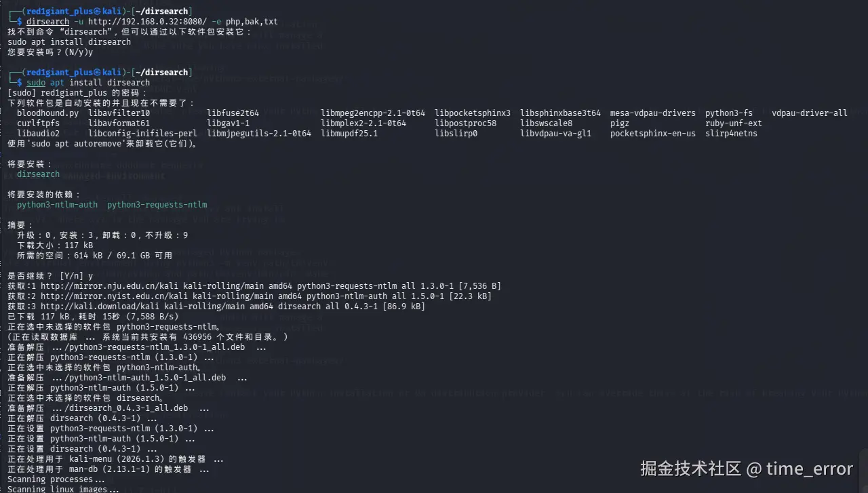Click the ruby-unf-ext package name
868x493 pixels.
point(733,123)
